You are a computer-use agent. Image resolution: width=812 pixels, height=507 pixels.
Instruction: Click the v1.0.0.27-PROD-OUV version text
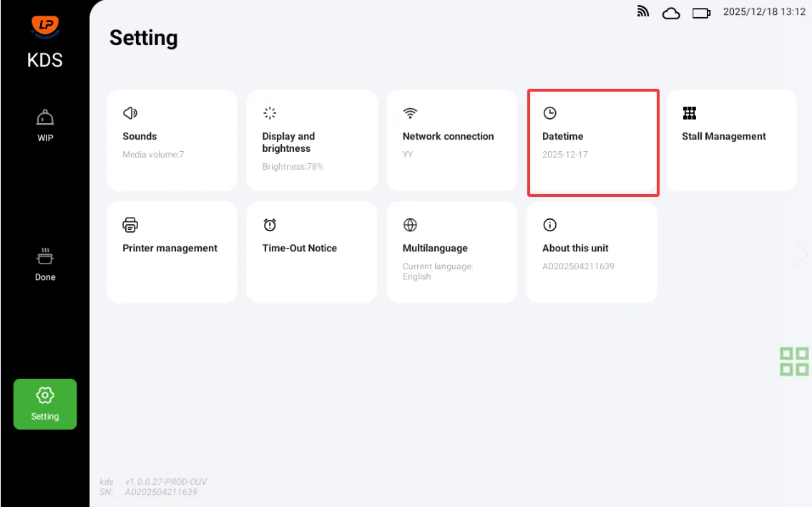[166, 482]
